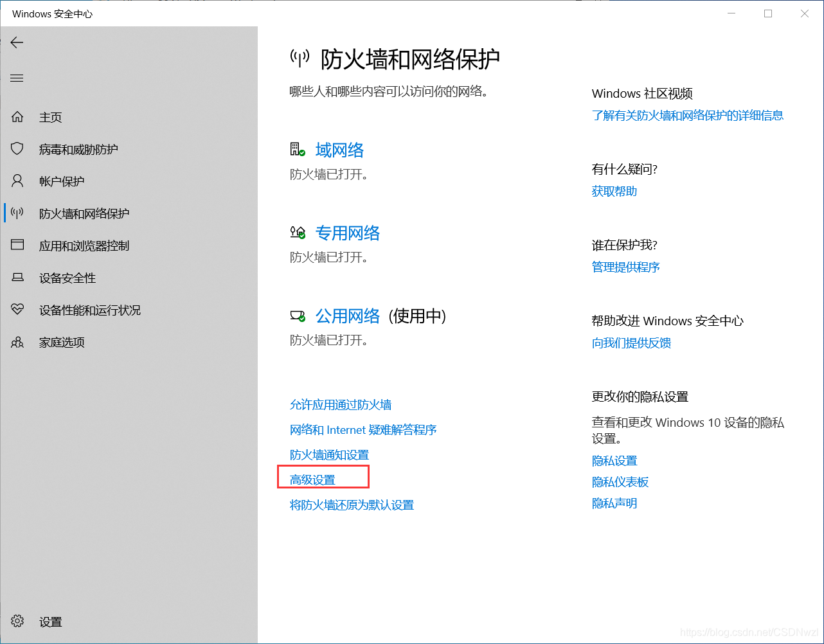The height and width of the screenshot is (644, 824).
Task: Click the 有什么疑问? heading
Action: click(x=625, y=170)
